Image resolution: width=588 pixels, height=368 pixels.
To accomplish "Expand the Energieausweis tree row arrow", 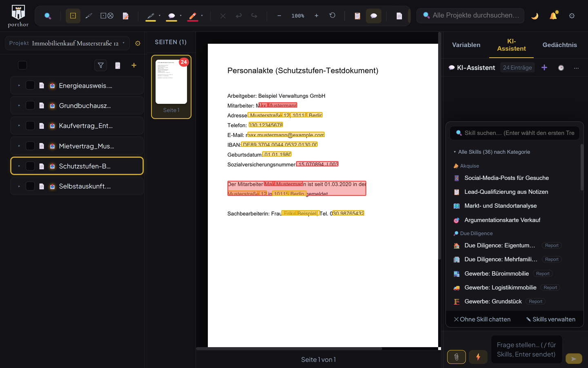I will coord(19,85).
